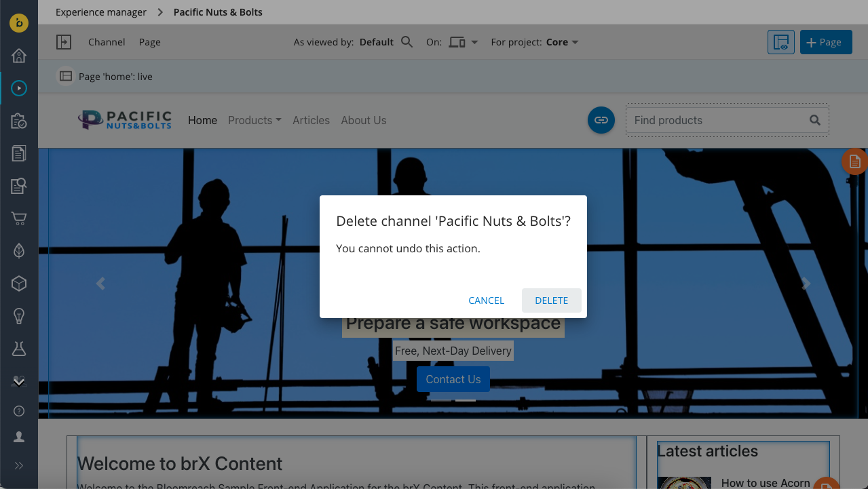Screen dimensions: 868x489
Task: Click the Pacific Nuts & Bolts breadcrumb title
Action: point(218,12)
